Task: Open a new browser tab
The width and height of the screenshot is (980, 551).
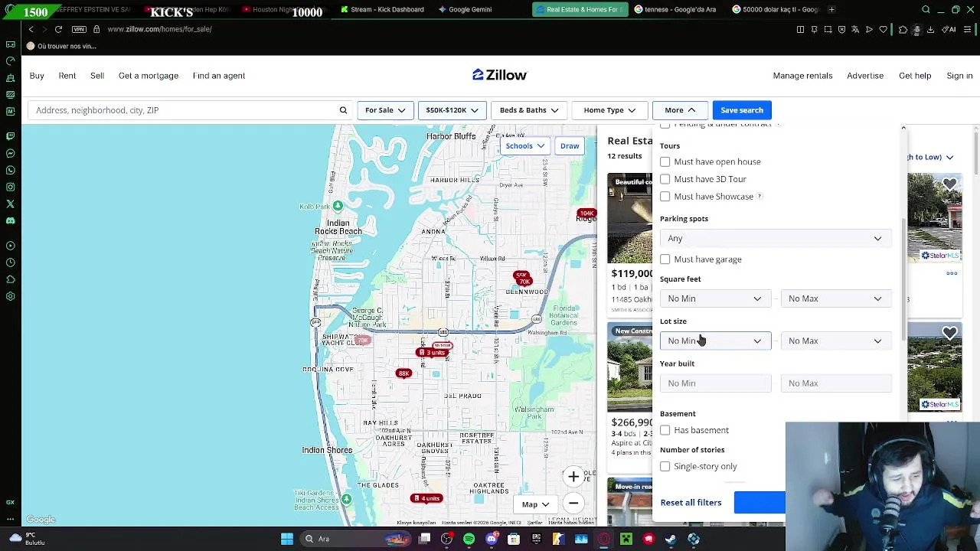Action: click(x=831, y=9)
